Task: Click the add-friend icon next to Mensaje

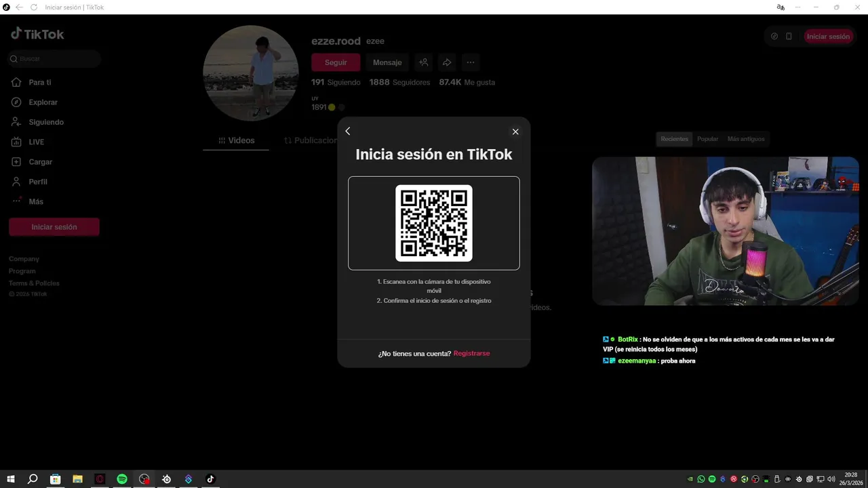Action: click(x=423, y=62)
